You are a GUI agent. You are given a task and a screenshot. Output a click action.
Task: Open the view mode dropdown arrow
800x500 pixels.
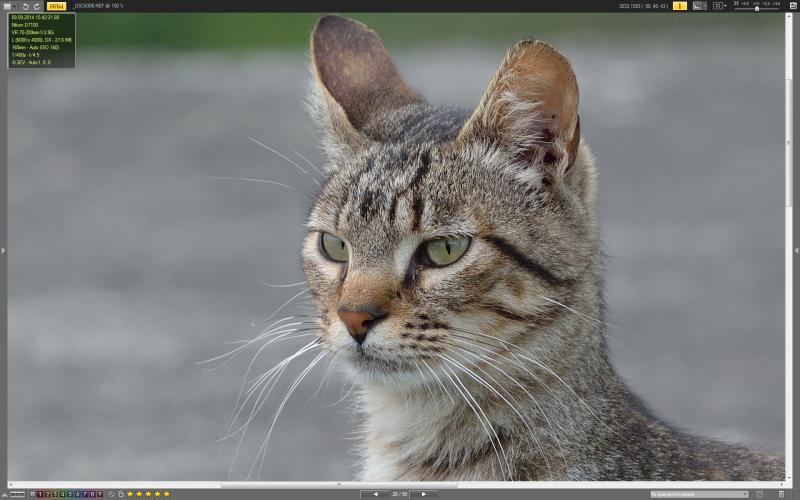(x=15, y=6)
